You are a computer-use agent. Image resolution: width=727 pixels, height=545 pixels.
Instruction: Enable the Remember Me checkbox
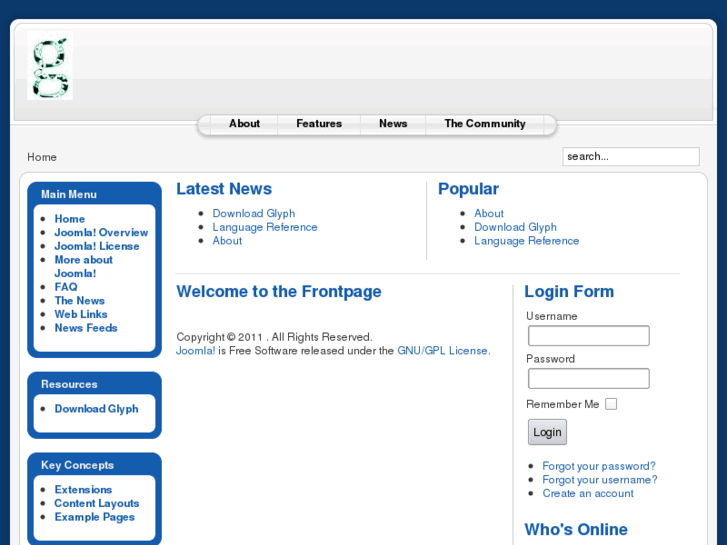click(611, 404)
